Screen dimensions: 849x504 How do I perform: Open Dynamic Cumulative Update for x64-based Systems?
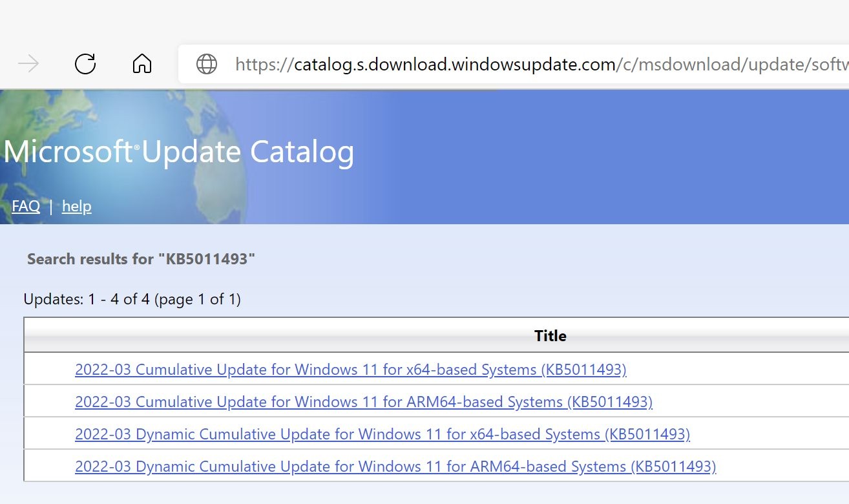coord(383,434)
